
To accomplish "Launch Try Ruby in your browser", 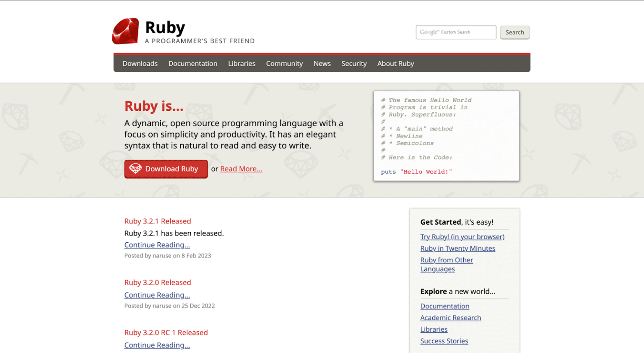I will pos(462,236).
